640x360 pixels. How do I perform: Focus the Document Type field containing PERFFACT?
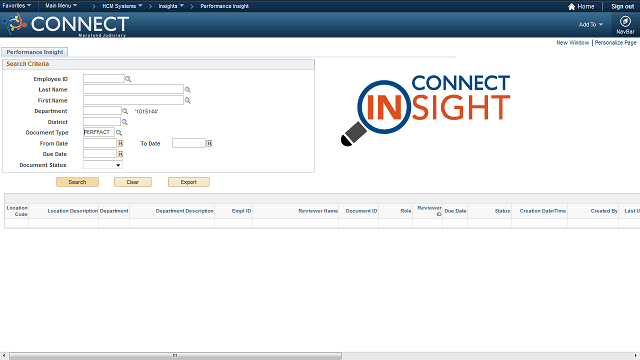99,132
